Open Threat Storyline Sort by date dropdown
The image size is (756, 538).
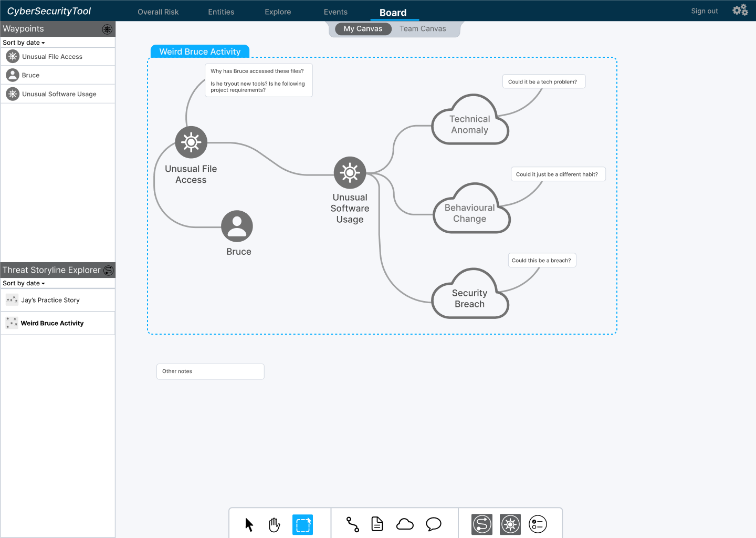24,283
